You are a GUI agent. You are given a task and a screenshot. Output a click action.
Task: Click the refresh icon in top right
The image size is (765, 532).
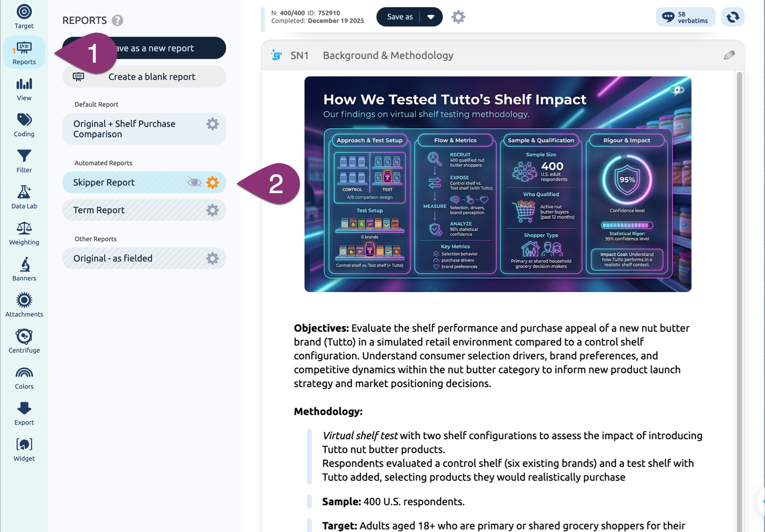pos(733,17)
